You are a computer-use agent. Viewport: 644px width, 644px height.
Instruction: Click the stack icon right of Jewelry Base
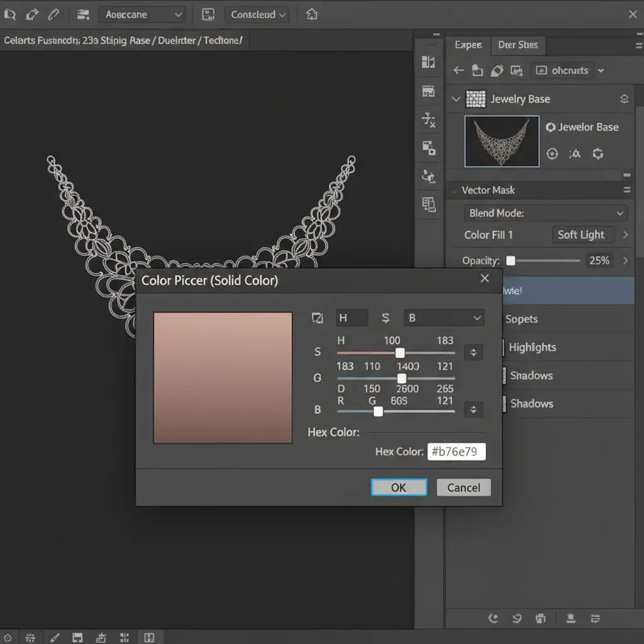coord(624,99)
